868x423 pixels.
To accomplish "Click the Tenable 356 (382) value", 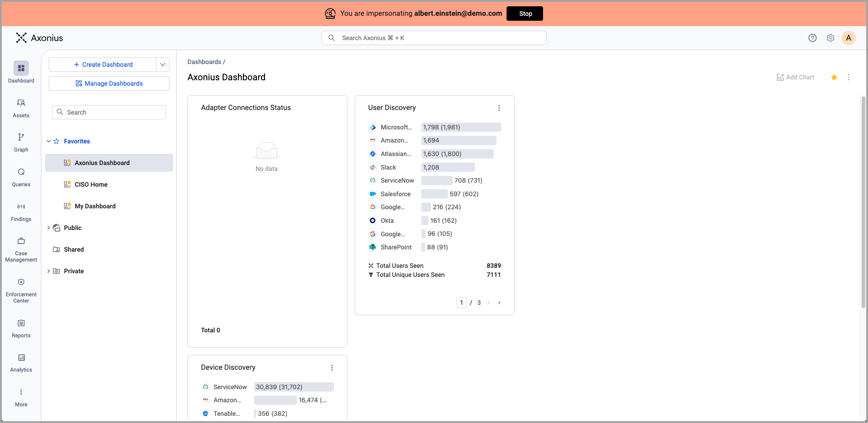I will 272,414.
